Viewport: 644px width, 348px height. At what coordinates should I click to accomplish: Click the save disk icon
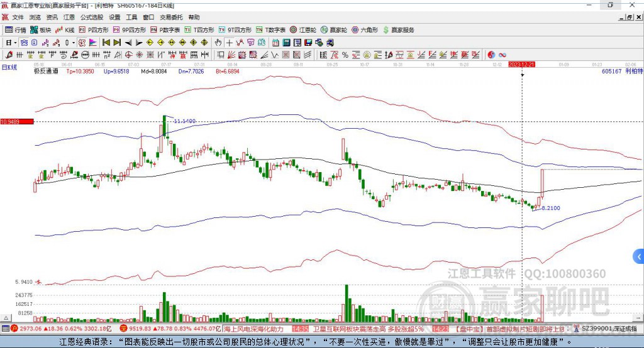point(308,43)
